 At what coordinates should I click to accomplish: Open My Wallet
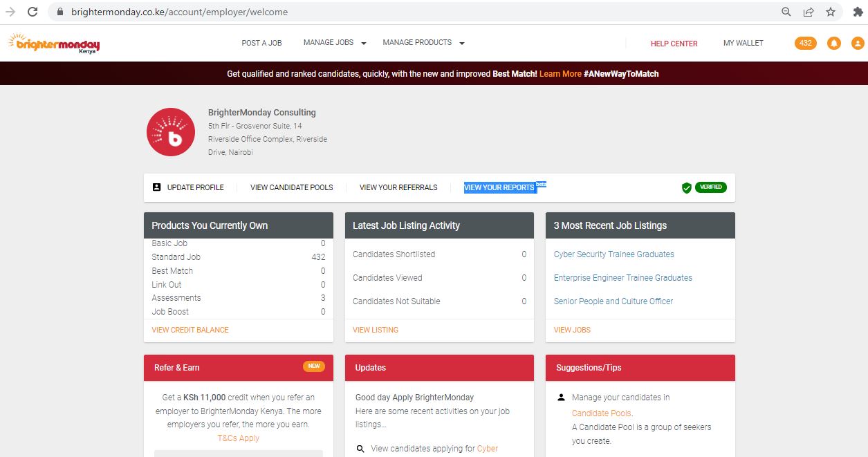coord(744,43)
